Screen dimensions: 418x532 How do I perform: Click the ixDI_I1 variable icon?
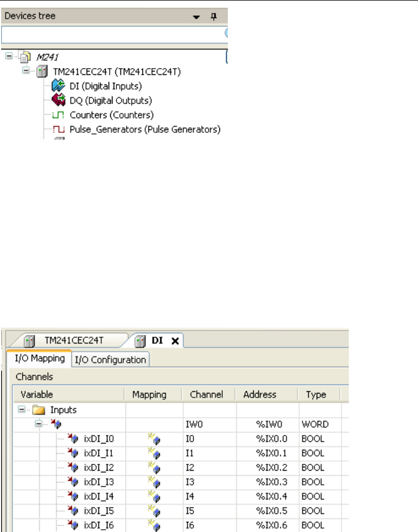[73, 453]
